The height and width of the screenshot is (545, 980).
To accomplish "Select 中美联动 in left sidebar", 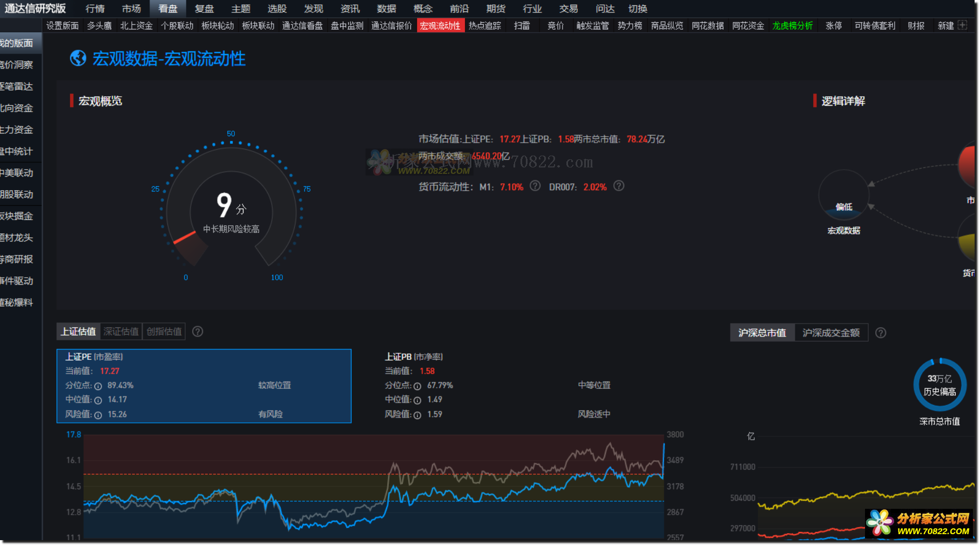I will click(x=21, y=173).
